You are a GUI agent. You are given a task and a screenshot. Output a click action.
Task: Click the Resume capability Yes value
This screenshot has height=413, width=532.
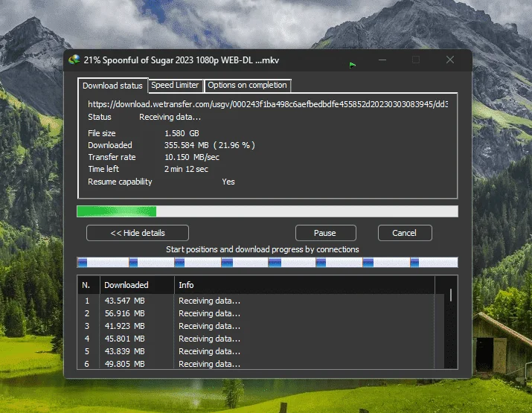pyautogui.click(x=228, y=182)
